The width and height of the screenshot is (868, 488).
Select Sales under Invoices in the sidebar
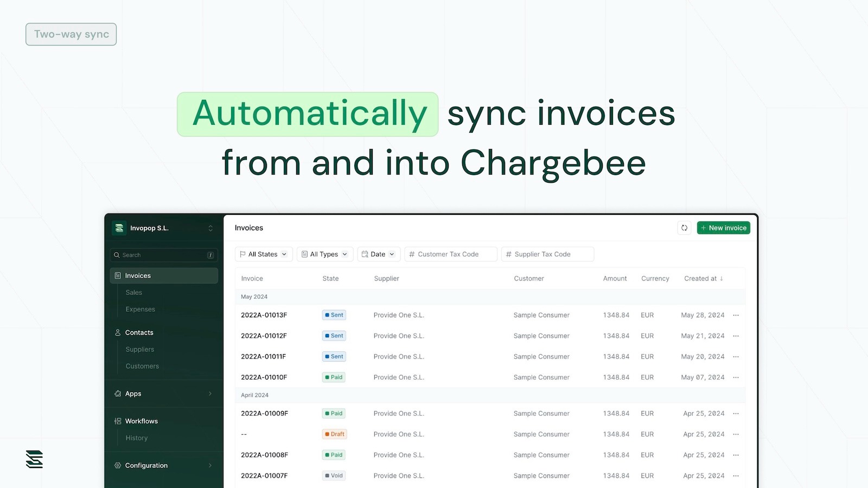click(x=134, y=293)
